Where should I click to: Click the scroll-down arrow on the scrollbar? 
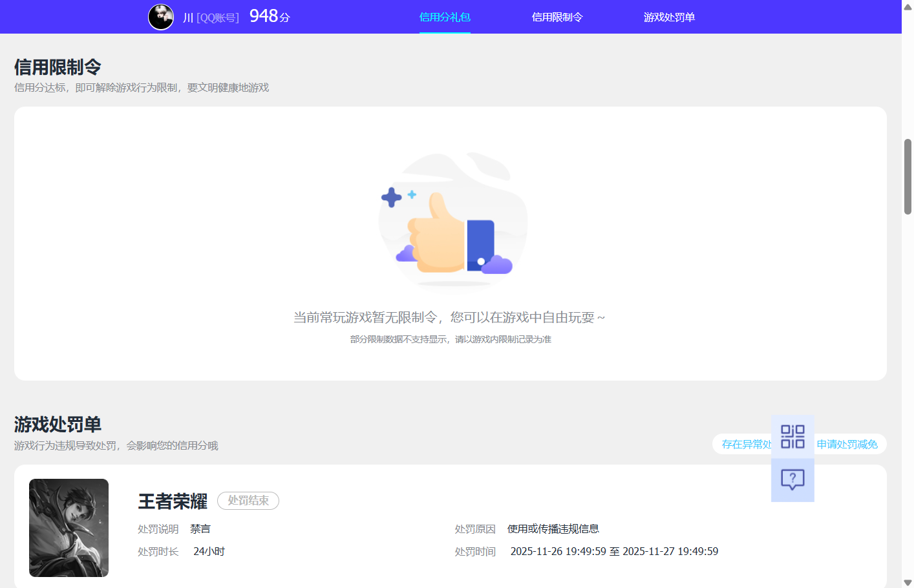[908, 582]
